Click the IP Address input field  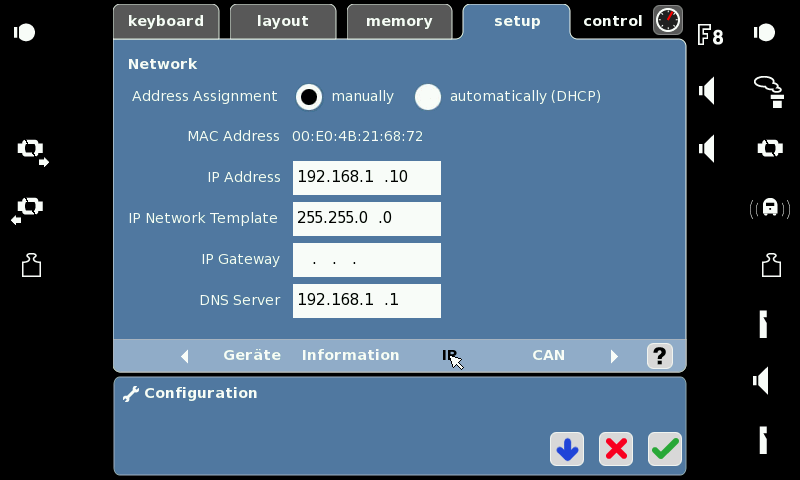pyautogui.click(x=367, y=178)
